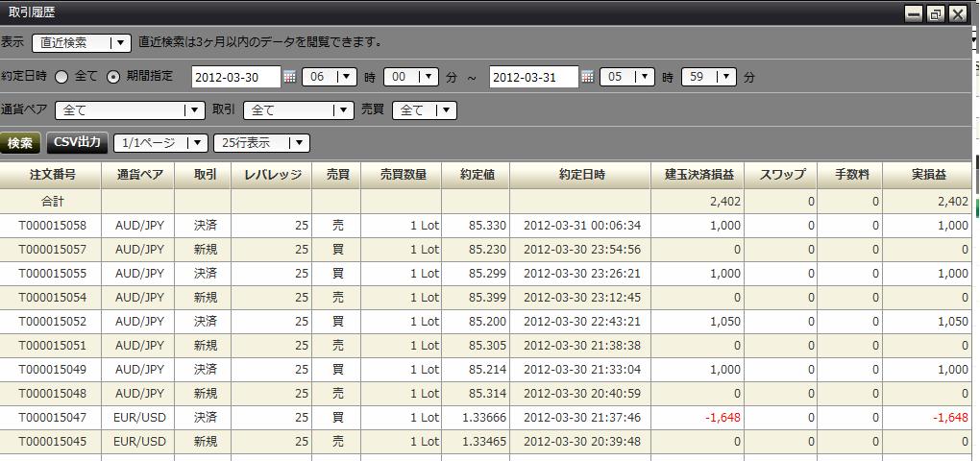980x461 pixels.
Task: Select order number T000015045
Action: point(53,441)
